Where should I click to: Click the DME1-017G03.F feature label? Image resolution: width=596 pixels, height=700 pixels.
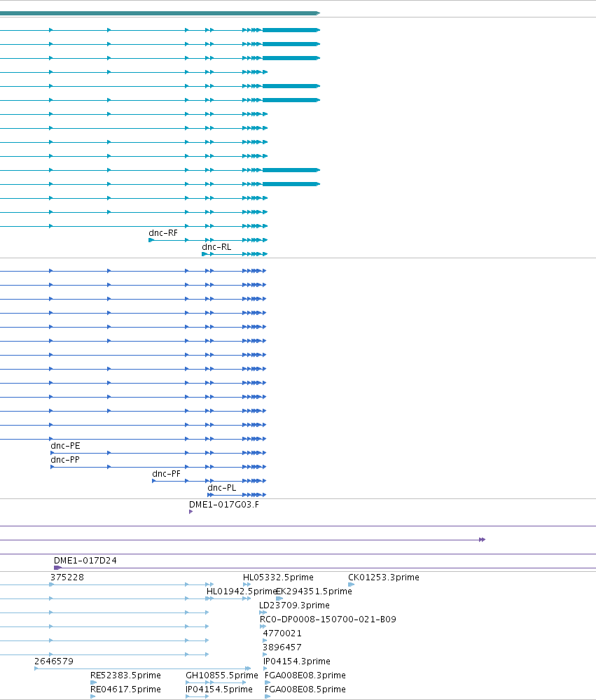(224, 505)
